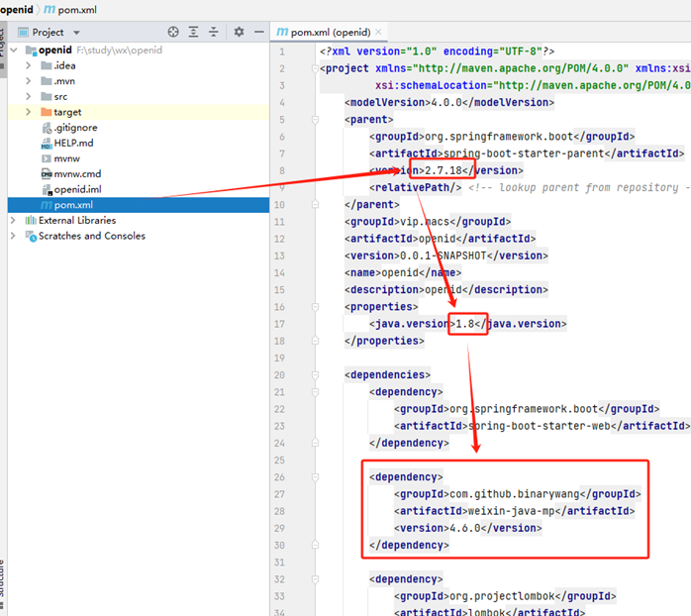Expand External Libraries node
Viewport: 691px width, 616px height.
[13, 220]
